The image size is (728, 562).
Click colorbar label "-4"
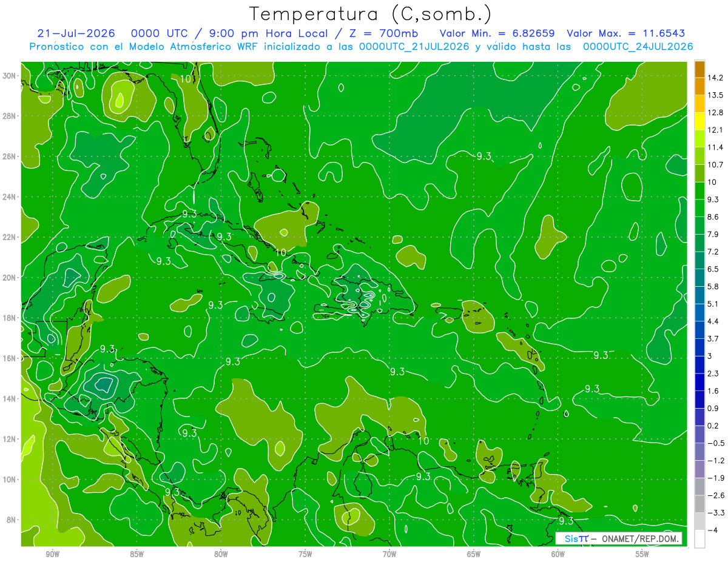coord(713,530)
